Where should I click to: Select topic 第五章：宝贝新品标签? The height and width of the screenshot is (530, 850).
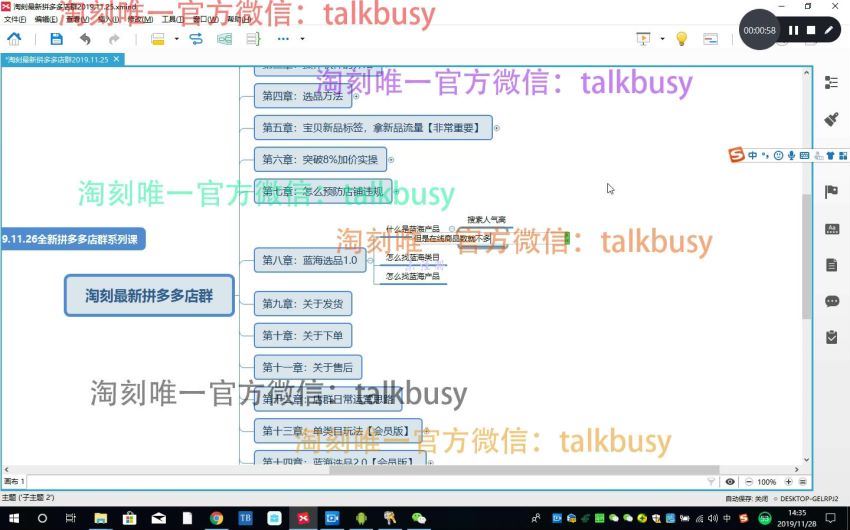point(373,127)
